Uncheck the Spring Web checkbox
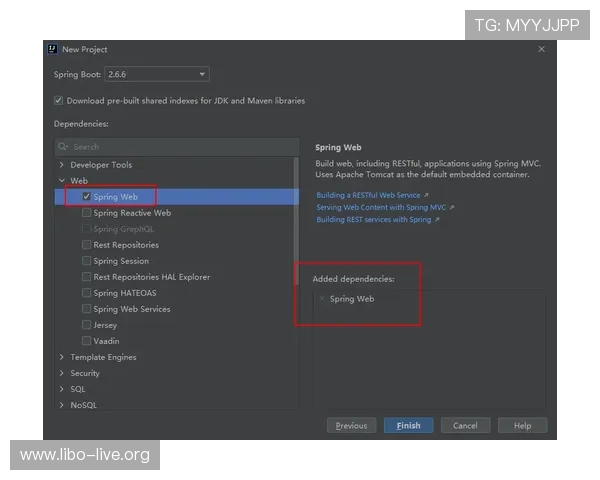The image size is (600, 480). (87, 197)
